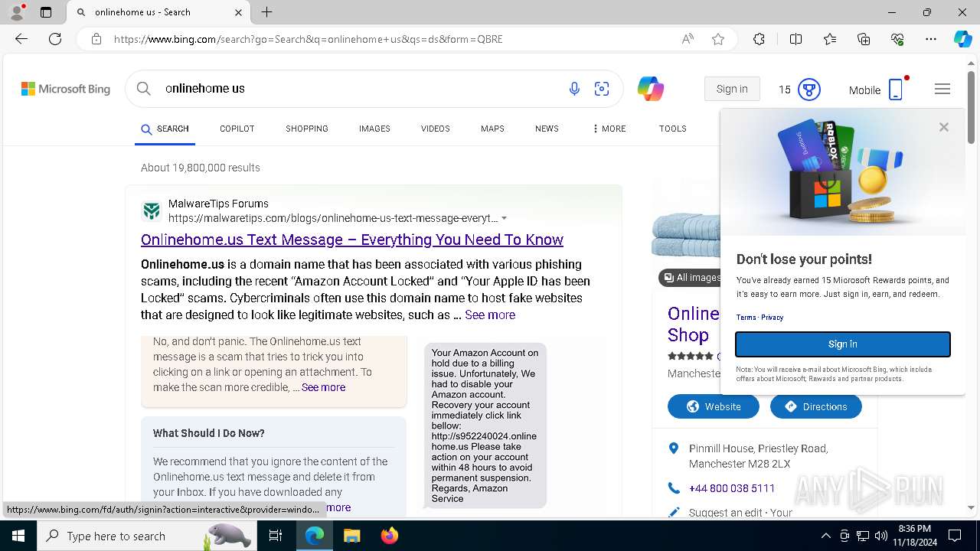
Task: Search using voice microphone icon
Action: 574,89
